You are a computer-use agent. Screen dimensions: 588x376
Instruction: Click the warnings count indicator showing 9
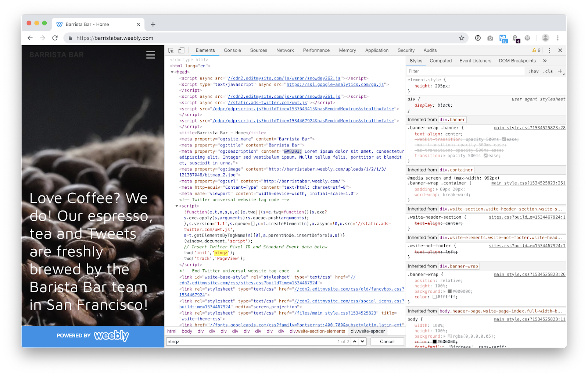537,50
